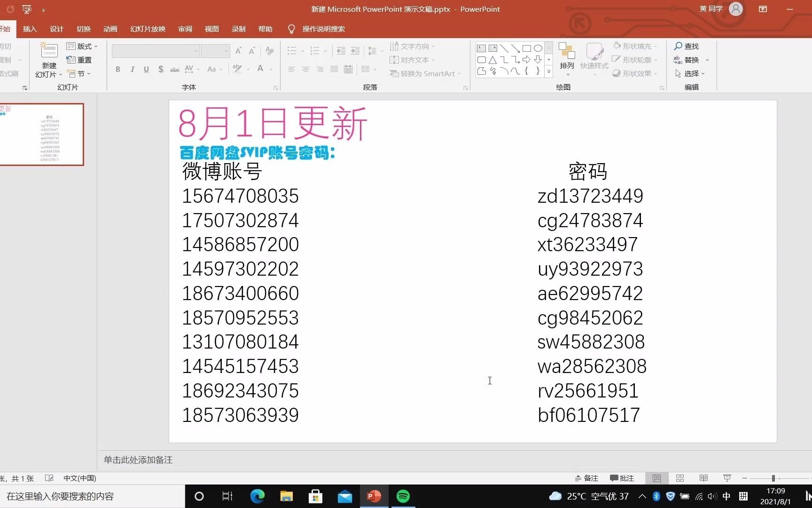Switch to the 插入 Insert tab
Viewport: 812px width, 508px height.
[x=30, y=29]
